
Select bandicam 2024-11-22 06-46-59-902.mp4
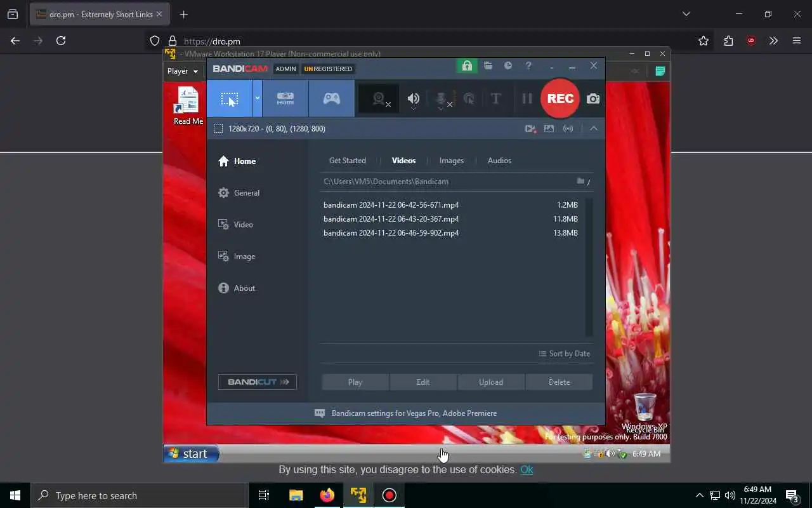450,233
